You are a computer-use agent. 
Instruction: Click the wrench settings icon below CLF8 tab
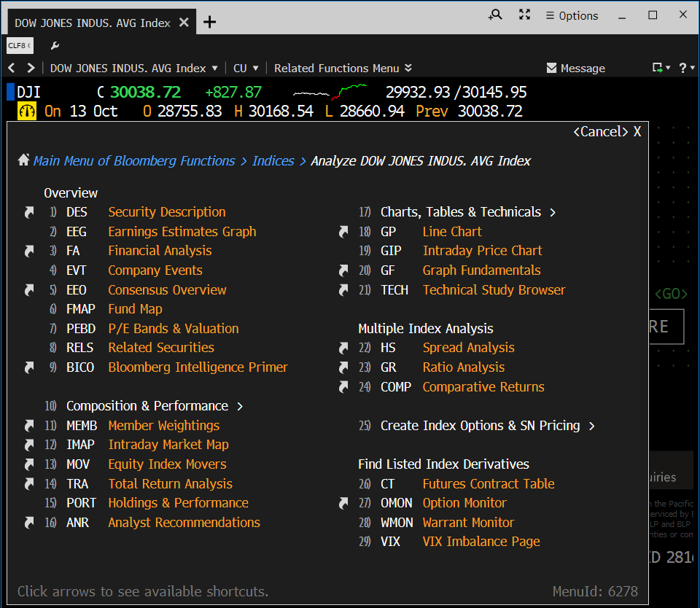click(x=55, y=45)
